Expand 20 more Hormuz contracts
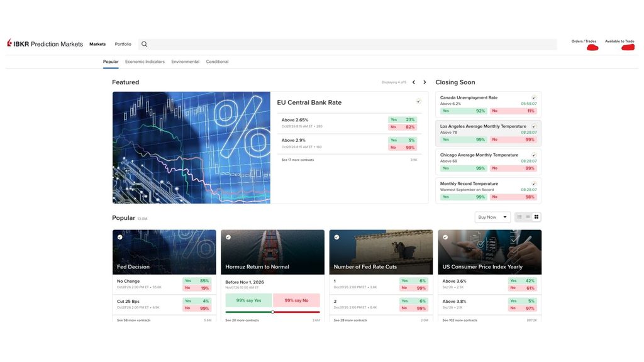 pyautogui.click(x=242, y=320)
